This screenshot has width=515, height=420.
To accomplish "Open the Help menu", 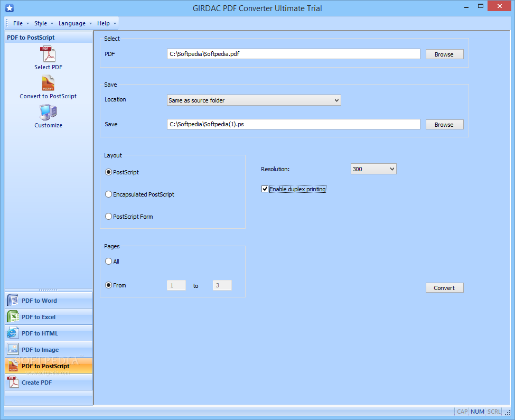I will pyautogui.click(x=103, y=23).
